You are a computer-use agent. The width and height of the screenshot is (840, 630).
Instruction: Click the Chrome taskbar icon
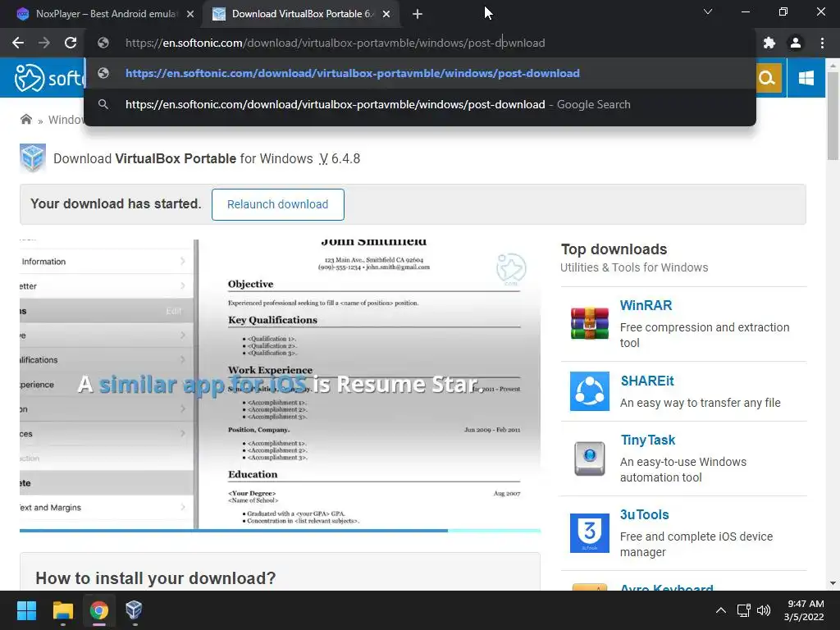point(98,610)
